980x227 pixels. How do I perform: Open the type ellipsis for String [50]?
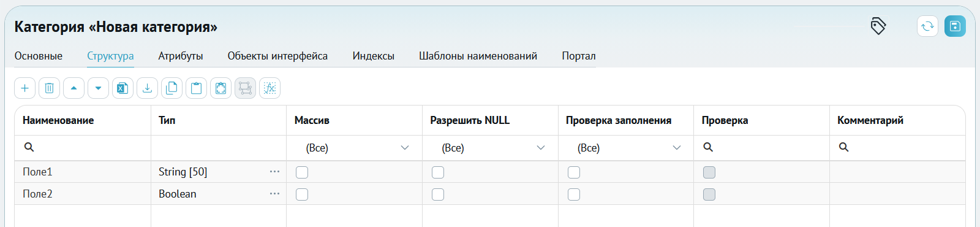pyautogui.click(x=274, y=172)
